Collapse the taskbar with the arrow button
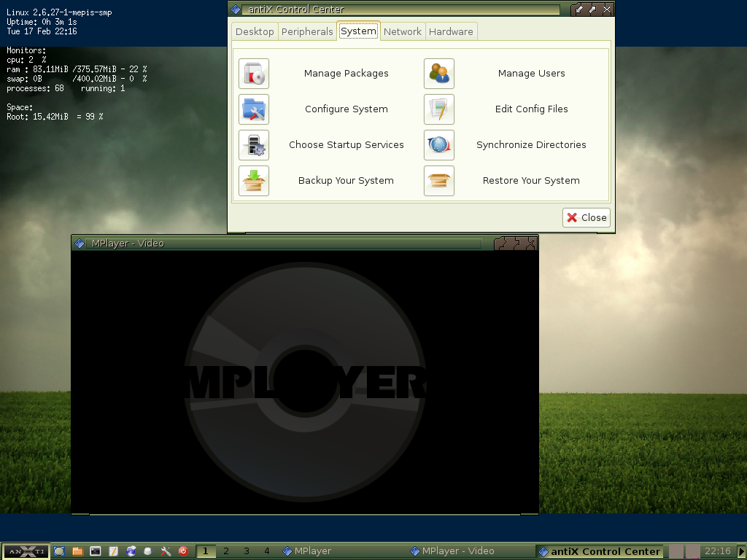The width and height of the screenshot is (747, 560). coord(741,551)
